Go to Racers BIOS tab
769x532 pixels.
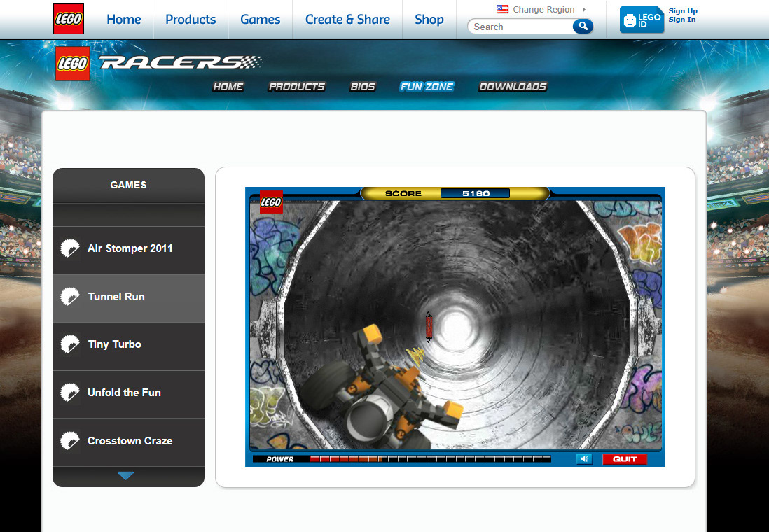362,87
